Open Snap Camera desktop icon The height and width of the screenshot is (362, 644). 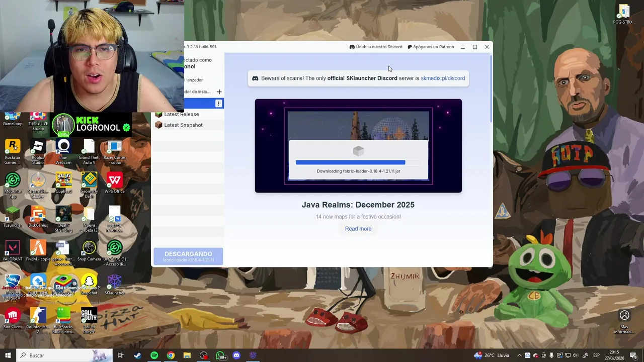point(89,250)
